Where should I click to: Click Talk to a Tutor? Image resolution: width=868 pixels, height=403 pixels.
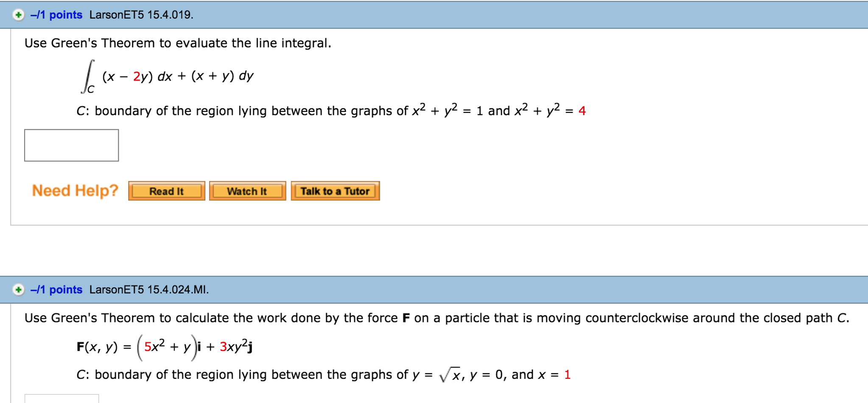(x=335, y=191)
